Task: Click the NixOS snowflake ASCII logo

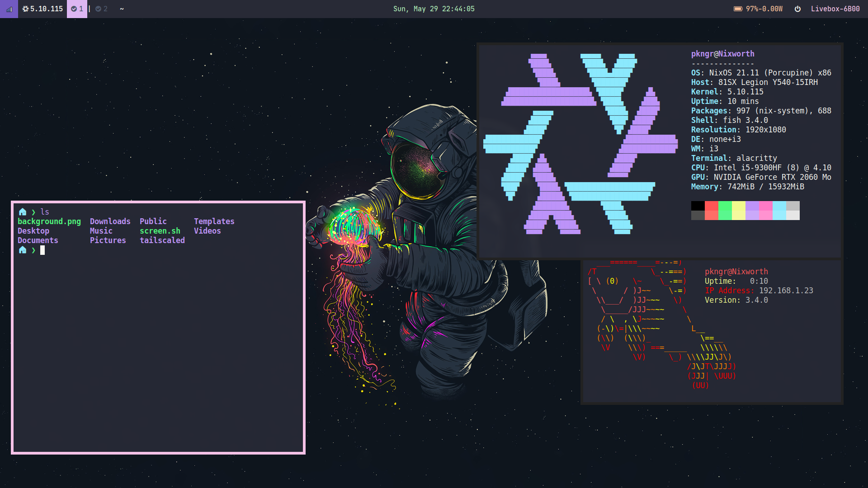Action: point(580,144)
